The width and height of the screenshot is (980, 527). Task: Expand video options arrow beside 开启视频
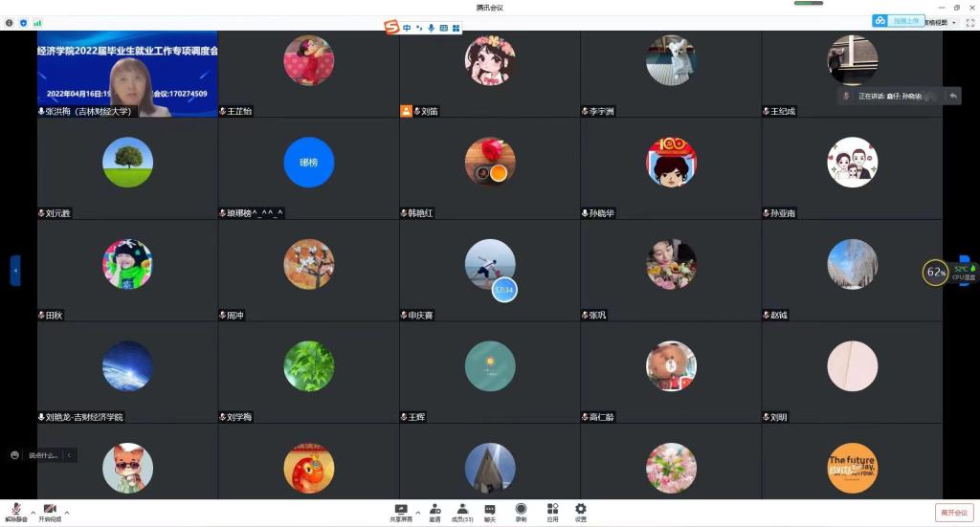click(x=67, y=513)
